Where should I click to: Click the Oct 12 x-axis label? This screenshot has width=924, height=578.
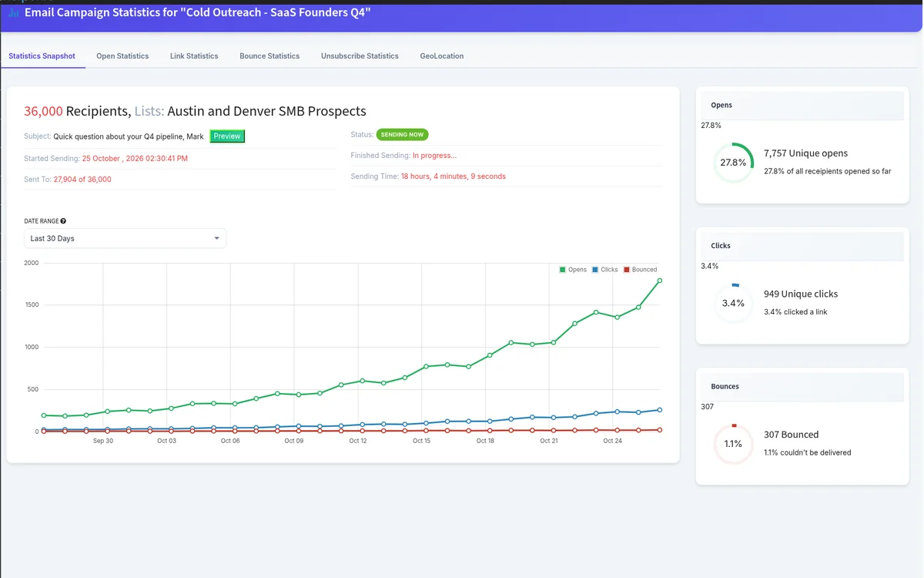click(358, 441)
